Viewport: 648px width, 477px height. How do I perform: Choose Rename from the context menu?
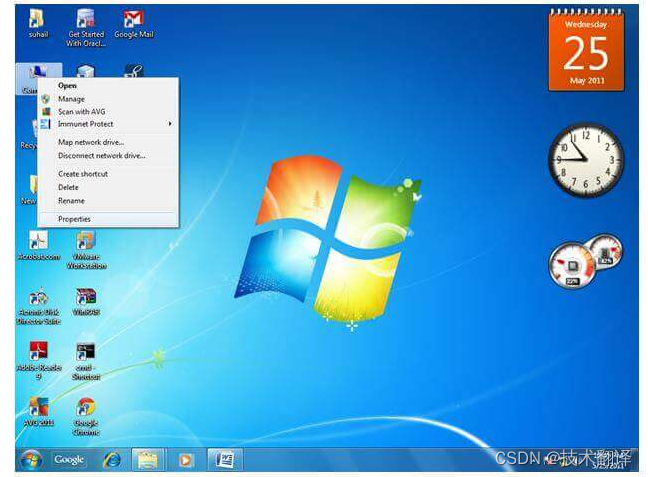pos(108,200)
